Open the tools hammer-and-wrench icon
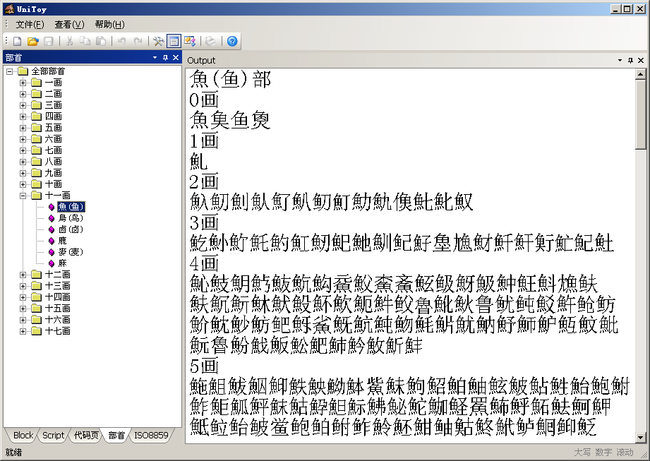 coord(158,41)
